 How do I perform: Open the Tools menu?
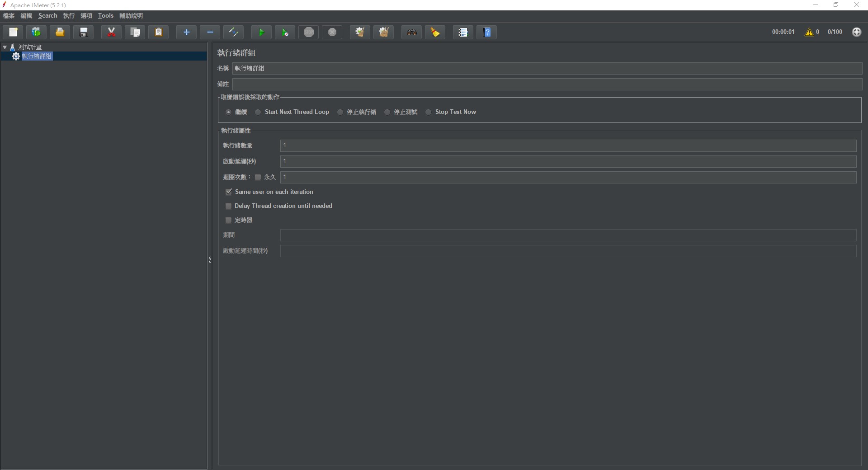tap(106, 16)
